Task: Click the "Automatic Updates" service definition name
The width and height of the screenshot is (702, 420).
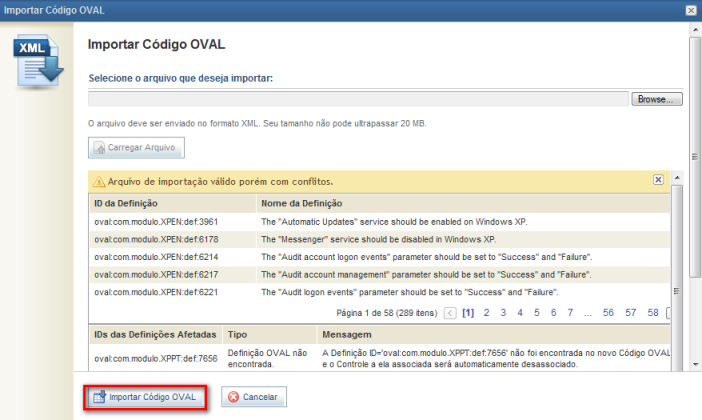Action: (394, 222)
